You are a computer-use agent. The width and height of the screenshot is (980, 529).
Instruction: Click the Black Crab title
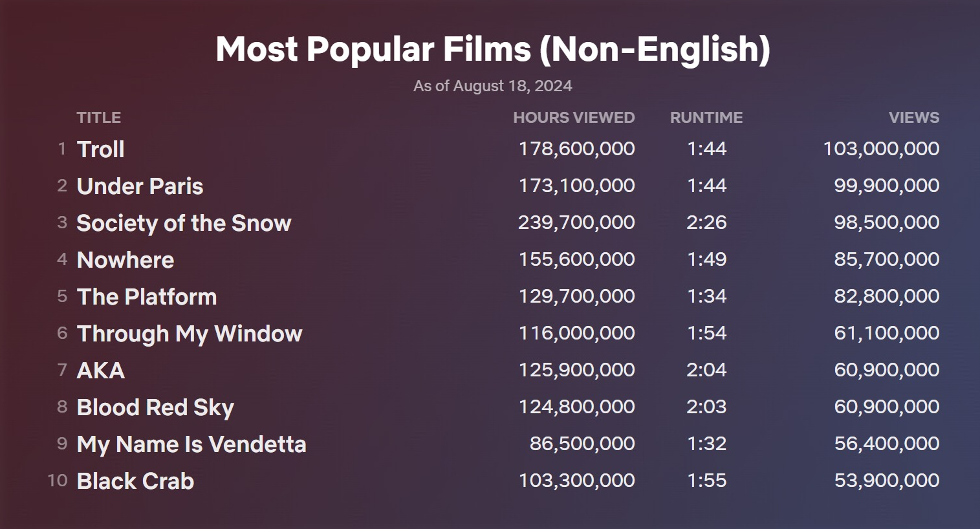coord(135,481)
